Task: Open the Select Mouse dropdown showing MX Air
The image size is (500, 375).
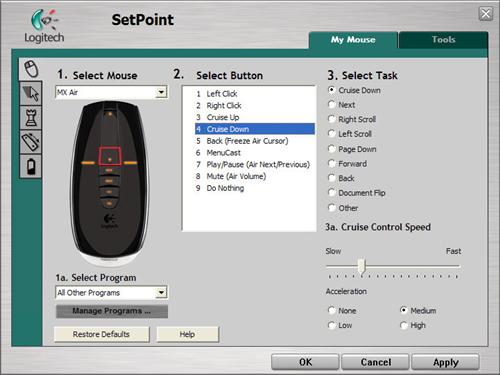Action: pyautogui.click(x=111, y=92)
